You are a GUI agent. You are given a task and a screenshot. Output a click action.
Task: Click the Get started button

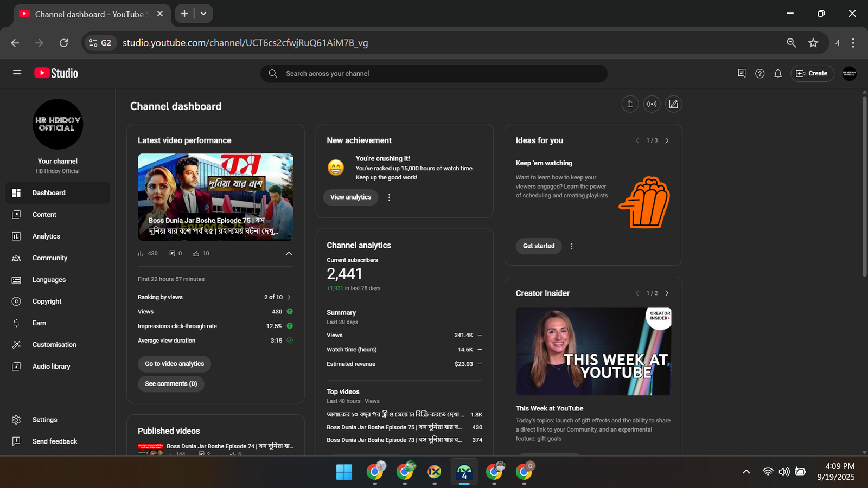538,246
